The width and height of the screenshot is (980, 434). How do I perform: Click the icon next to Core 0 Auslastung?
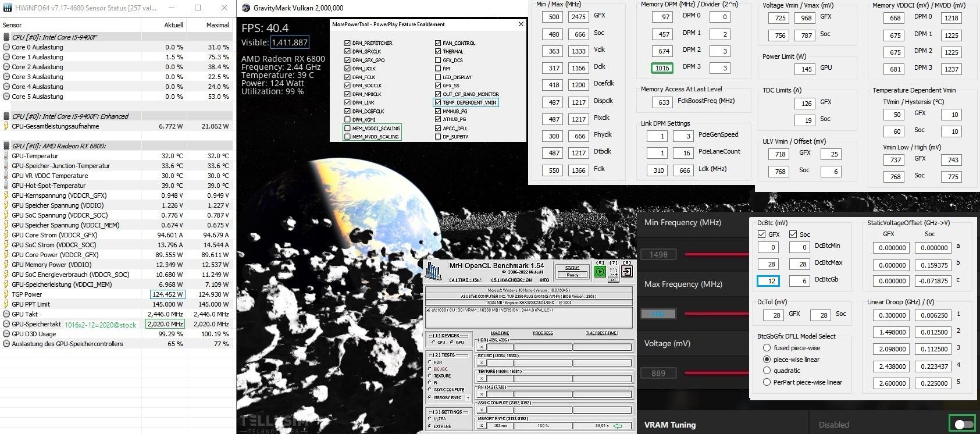point(6,47)
